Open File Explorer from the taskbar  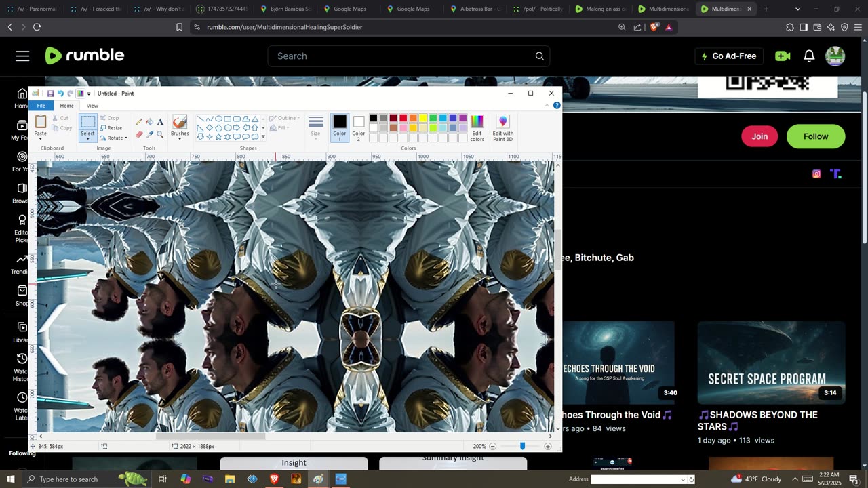[x=230, y=479]
